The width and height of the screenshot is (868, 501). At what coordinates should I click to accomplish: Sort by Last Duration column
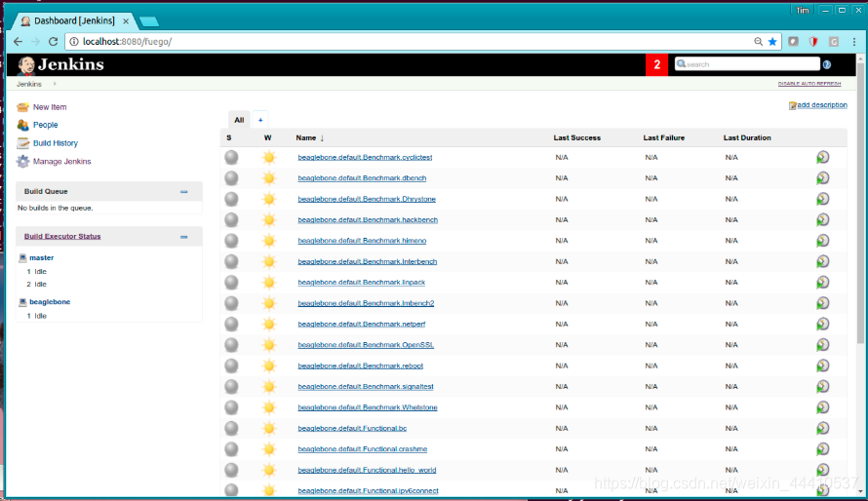click(x=747, y=137)
